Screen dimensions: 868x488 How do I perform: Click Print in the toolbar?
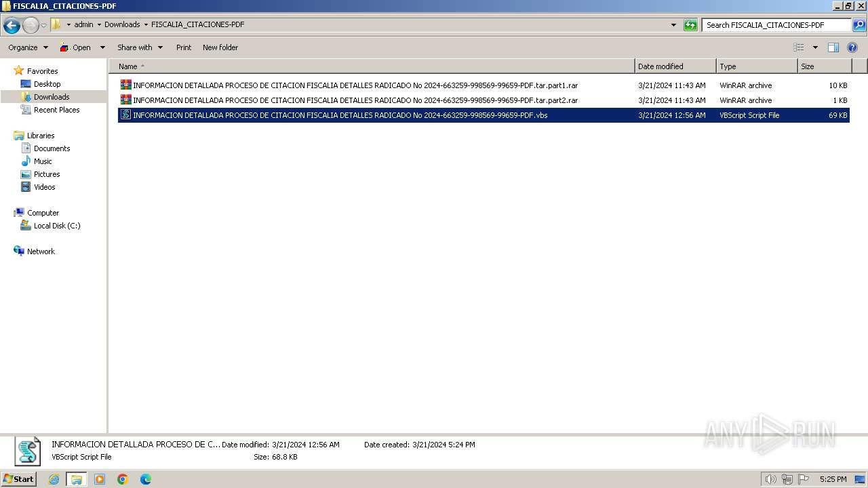click(x=184, y=47)
